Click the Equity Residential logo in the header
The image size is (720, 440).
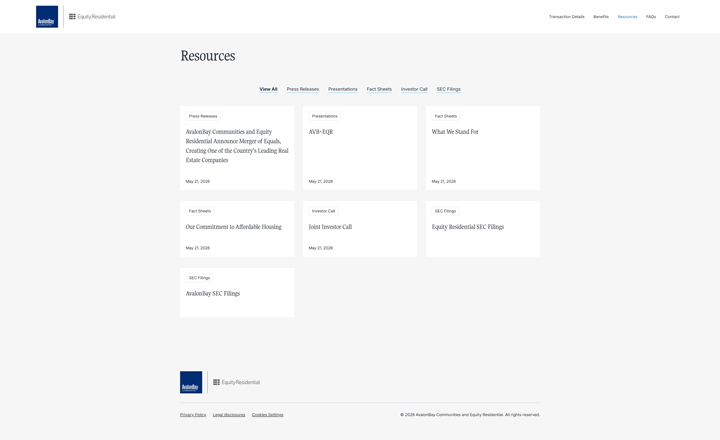[92, 17]
